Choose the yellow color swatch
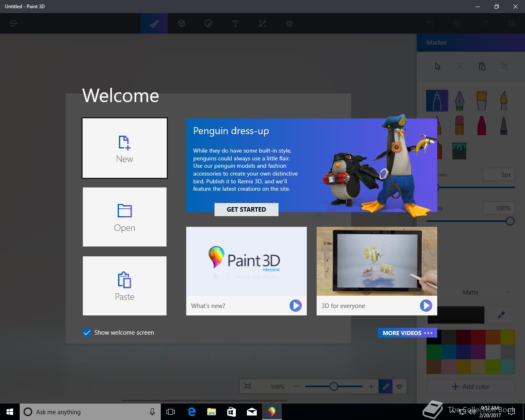Viewport: 525px width, 420px height. coord(508,338)
